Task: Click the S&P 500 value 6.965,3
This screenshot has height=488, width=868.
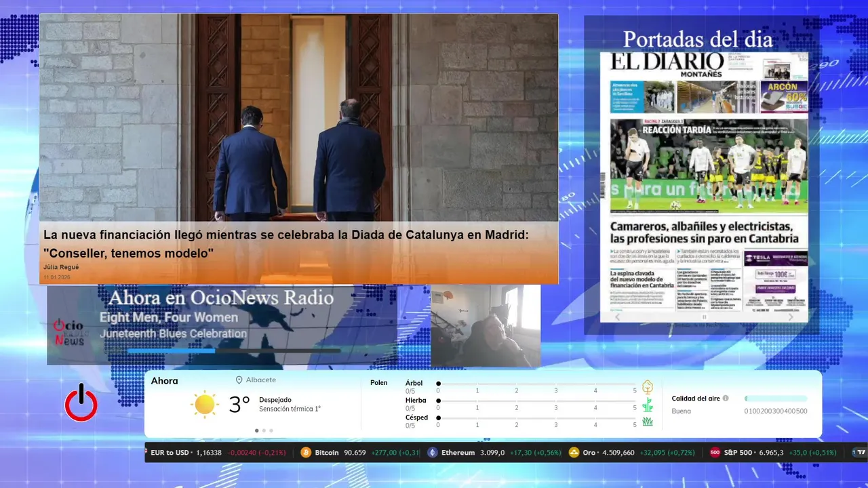Action: (x=770, y=453)
